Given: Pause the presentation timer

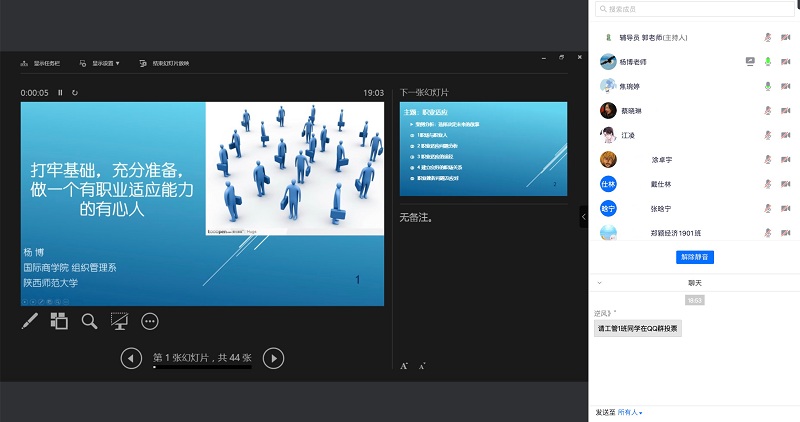Looking at the screenshot, I should pos(60,93).
